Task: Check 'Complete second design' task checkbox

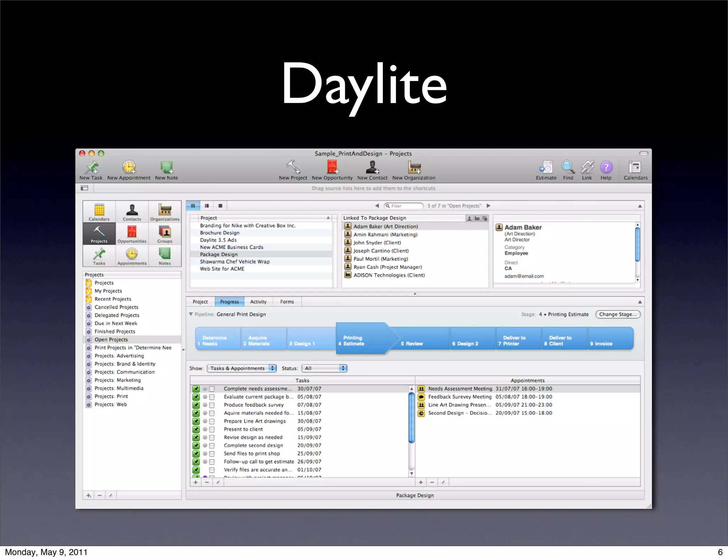Action: point(212,446)
